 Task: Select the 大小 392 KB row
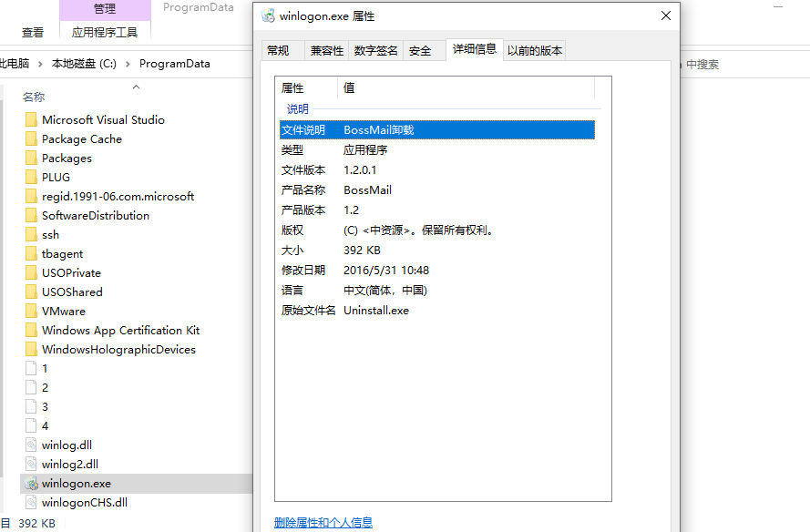pos(437,251)
